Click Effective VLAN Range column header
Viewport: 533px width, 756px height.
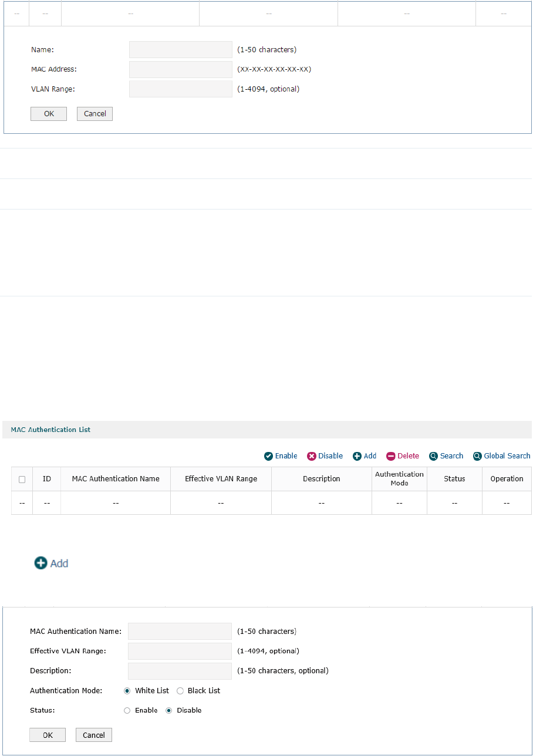[221, 479]
